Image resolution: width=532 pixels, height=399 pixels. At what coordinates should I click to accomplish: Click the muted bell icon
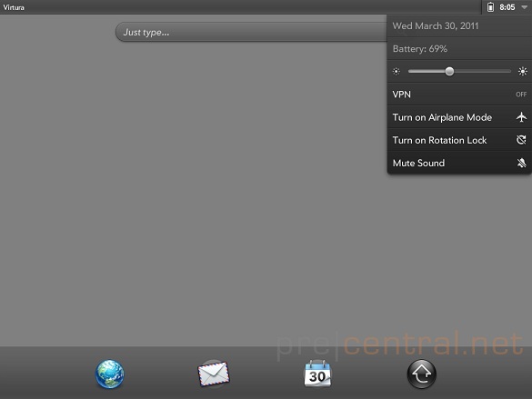pos(521,163)
